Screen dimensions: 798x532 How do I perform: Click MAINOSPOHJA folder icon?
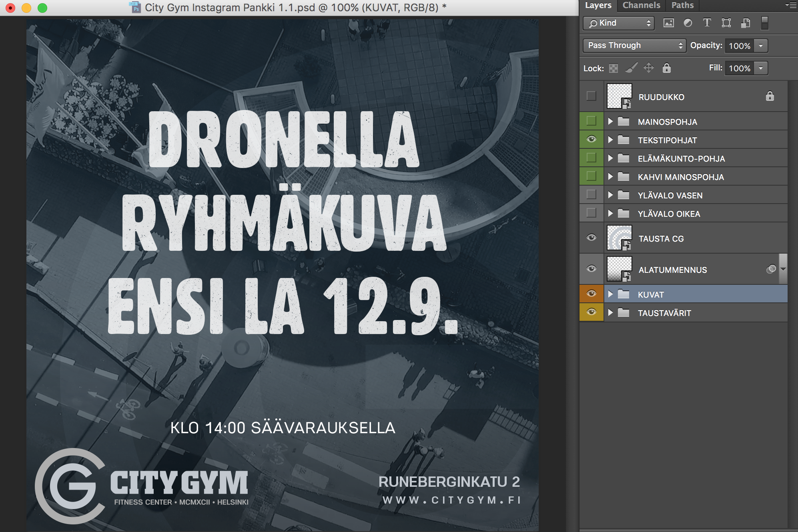[x=624, y=121]
